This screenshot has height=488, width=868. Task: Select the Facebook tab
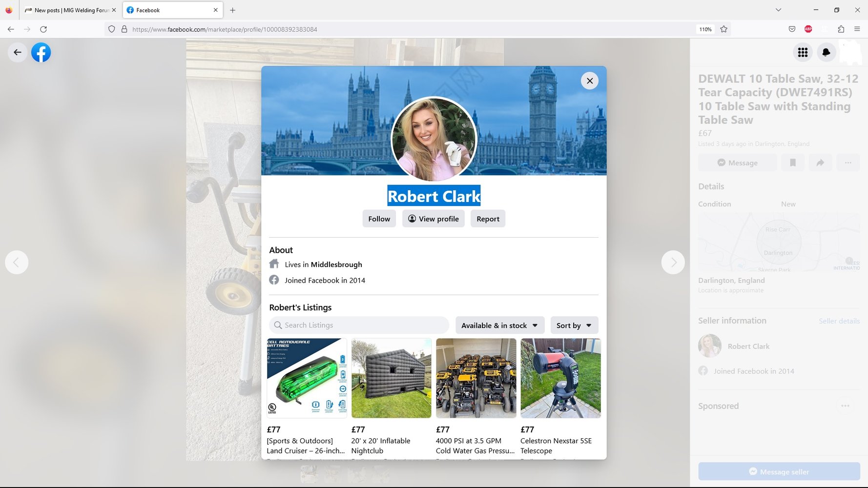click(x=172, y=10)
